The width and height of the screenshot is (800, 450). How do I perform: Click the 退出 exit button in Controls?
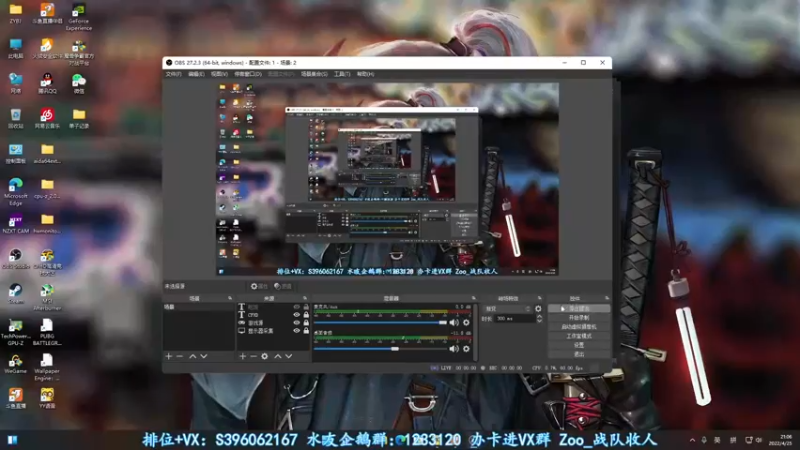click(x=579, y=354)
